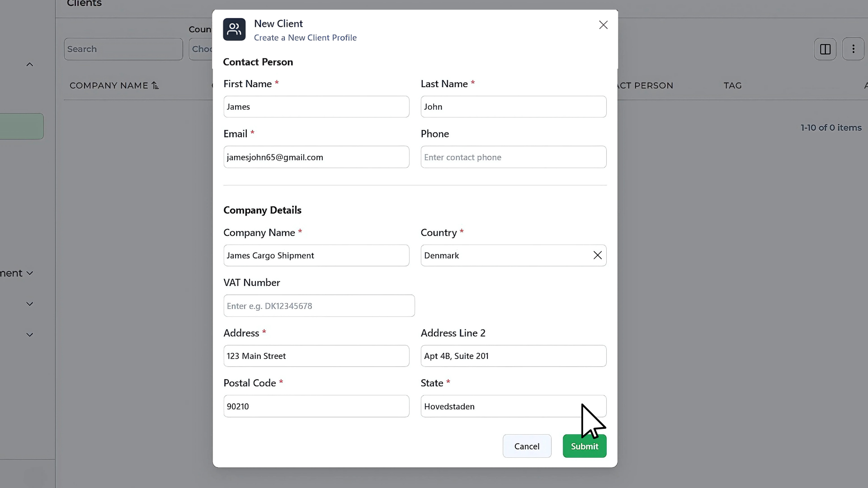Sort by Company Name column arrow
The width and height of the screenshot is (868, 488).
point(155,85)
